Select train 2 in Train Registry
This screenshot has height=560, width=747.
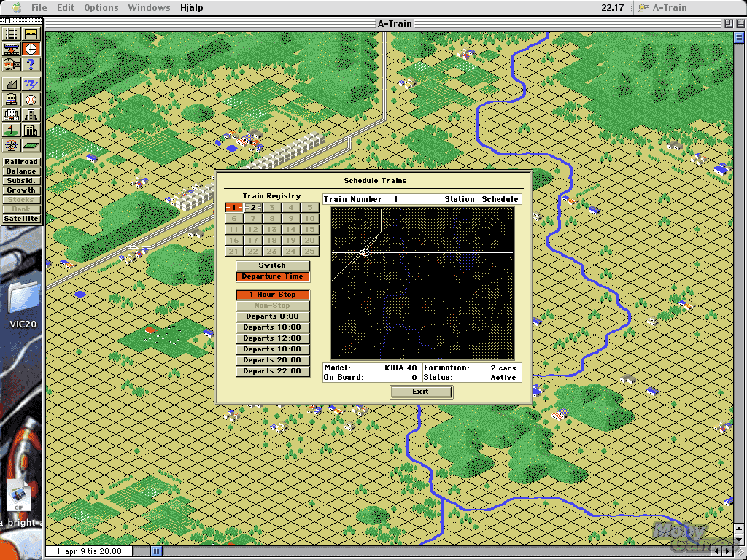(253, 208)
